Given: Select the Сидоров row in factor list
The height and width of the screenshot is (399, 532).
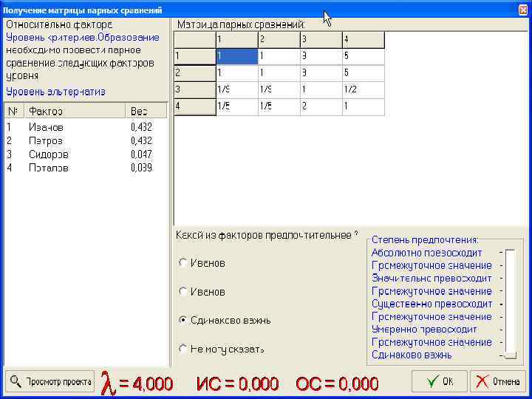Looking at the screenshot, I should pos(86,154).
